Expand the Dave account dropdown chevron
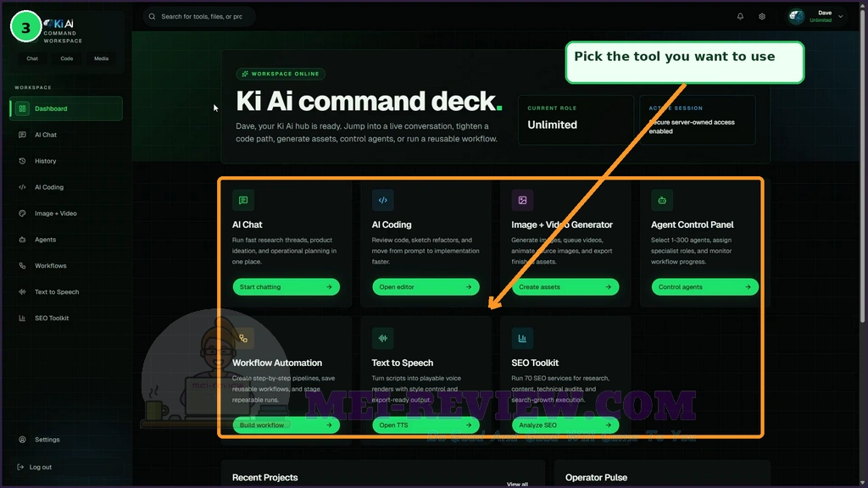 click(840, 17)
